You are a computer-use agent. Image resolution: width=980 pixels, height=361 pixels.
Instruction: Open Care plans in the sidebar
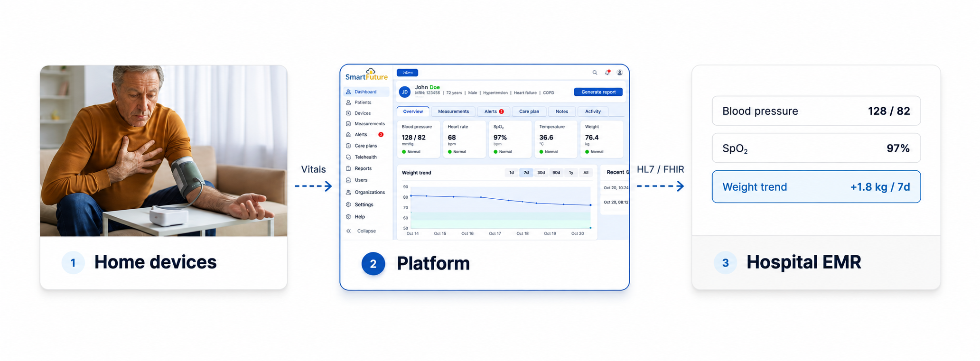(x=366, y=146)
